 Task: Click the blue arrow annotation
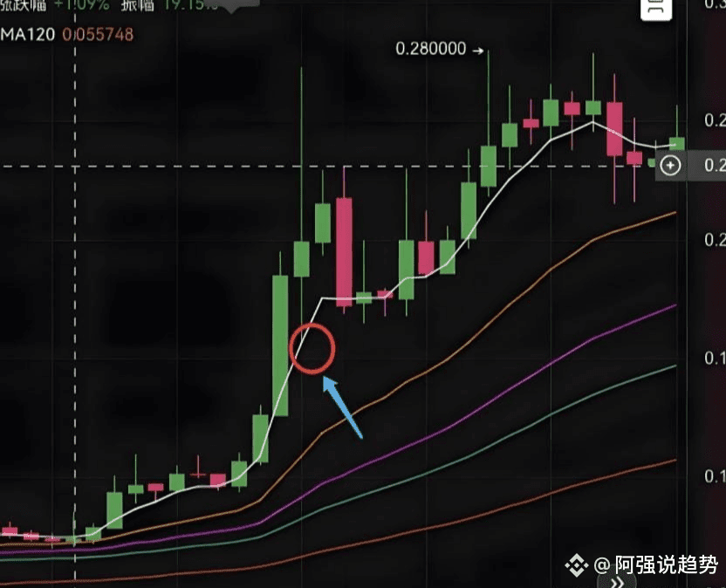343,407
